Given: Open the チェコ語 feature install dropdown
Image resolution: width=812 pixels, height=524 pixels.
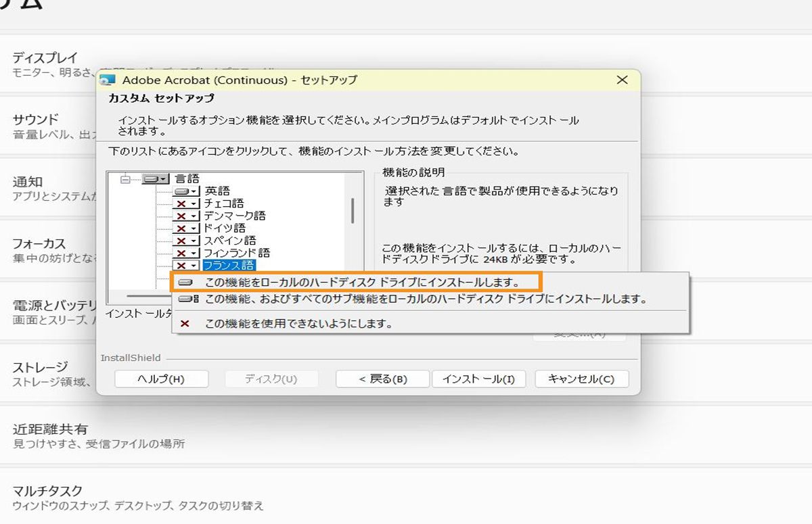Looking at the screenshot, I should click(x=186, y=204).
